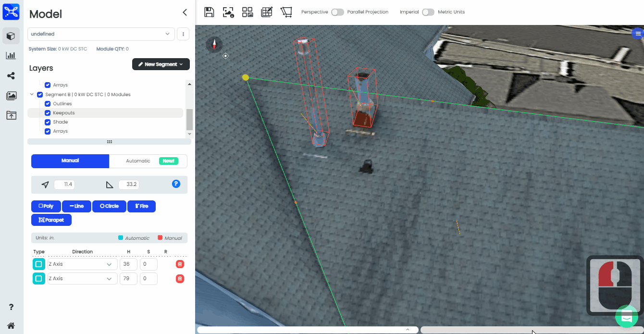Open the share section in sidebar
Screen dimensions: 644x334
point(11,76)
